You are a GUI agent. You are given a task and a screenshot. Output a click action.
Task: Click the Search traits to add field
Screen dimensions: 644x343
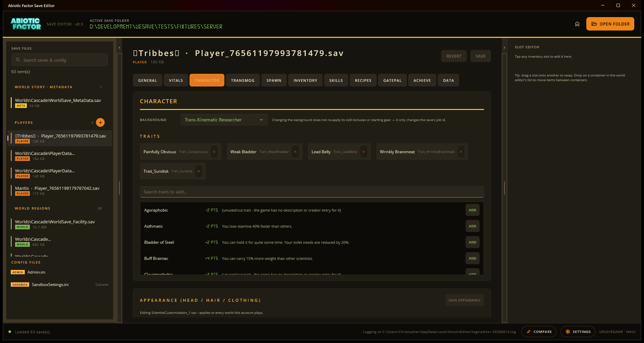[x=312, y=192]
